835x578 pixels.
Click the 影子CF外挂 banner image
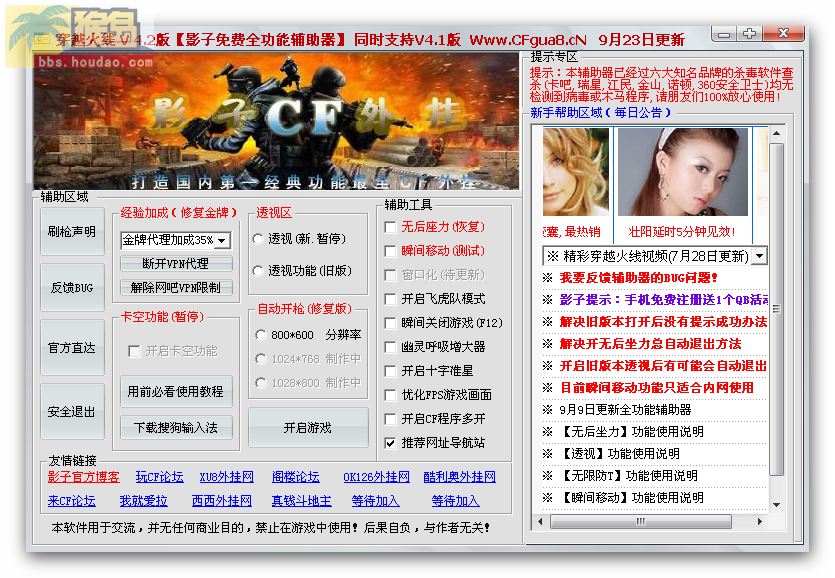click(x=276, y=121)
